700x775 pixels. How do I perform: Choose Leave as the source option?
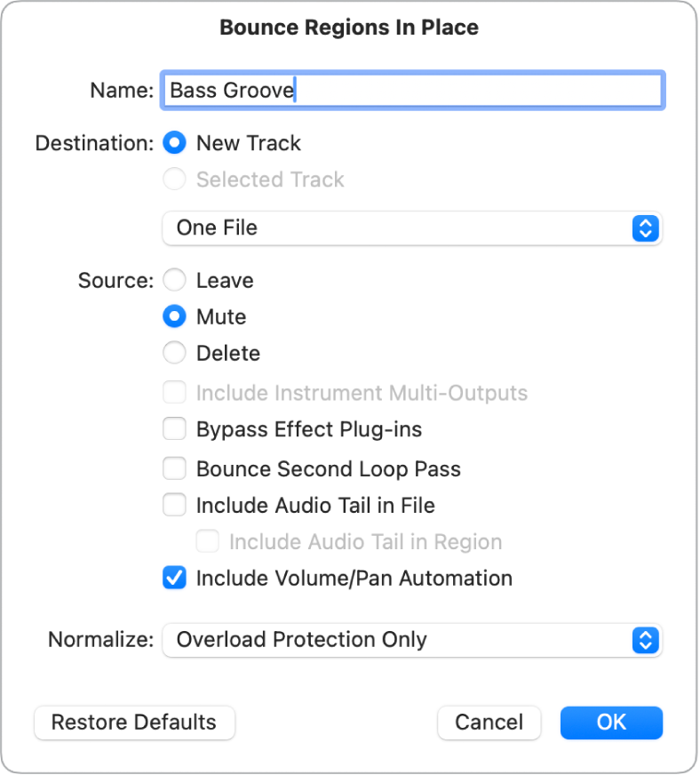(174, 280)
